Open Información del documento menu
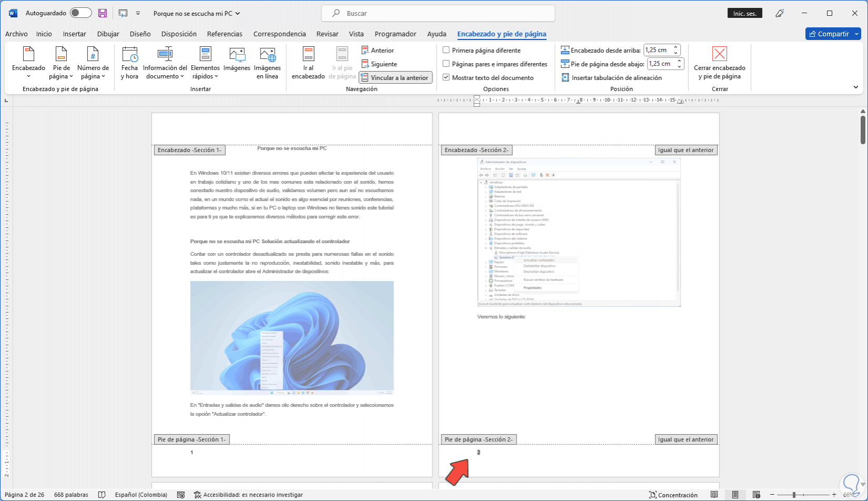The height and width of the screenshot is (501, 868). click(x=165, y=63)
